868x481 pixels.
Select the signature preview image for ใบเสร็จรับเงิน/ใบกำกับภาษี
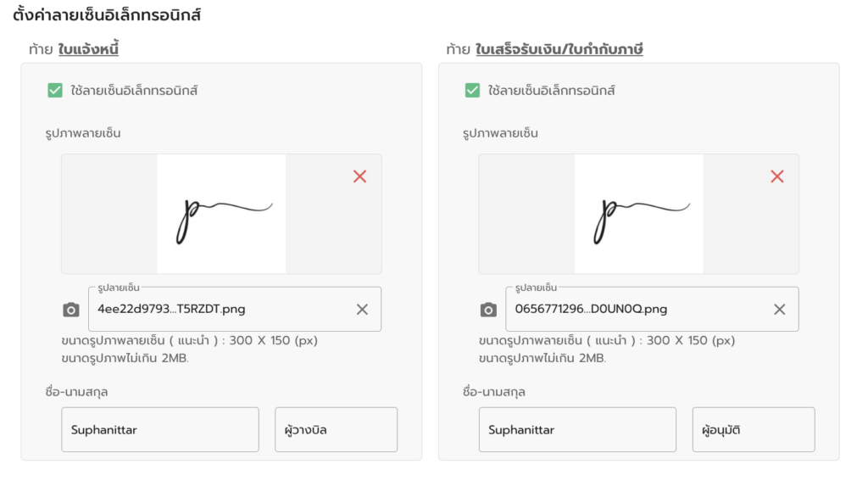tap(639, 214)
